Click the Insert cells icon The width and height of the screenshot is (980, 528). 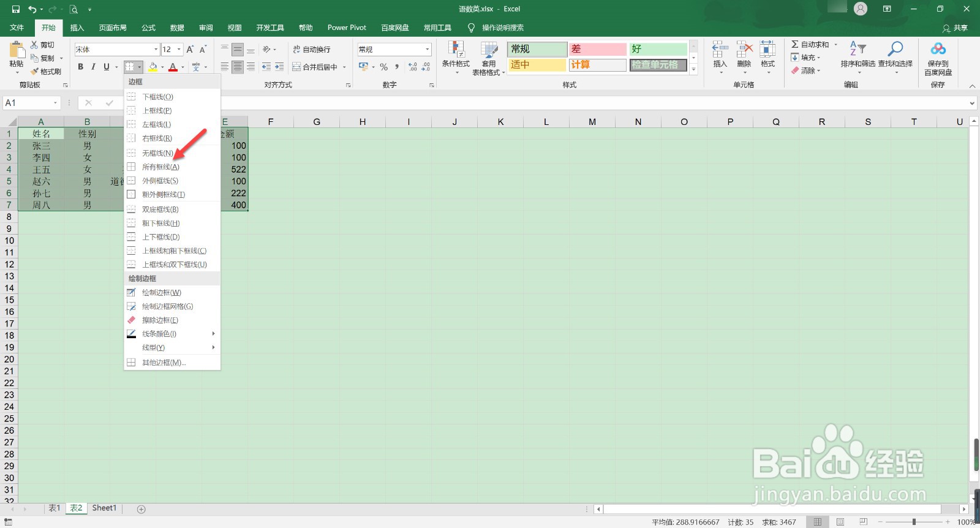(x=720, y=50)
